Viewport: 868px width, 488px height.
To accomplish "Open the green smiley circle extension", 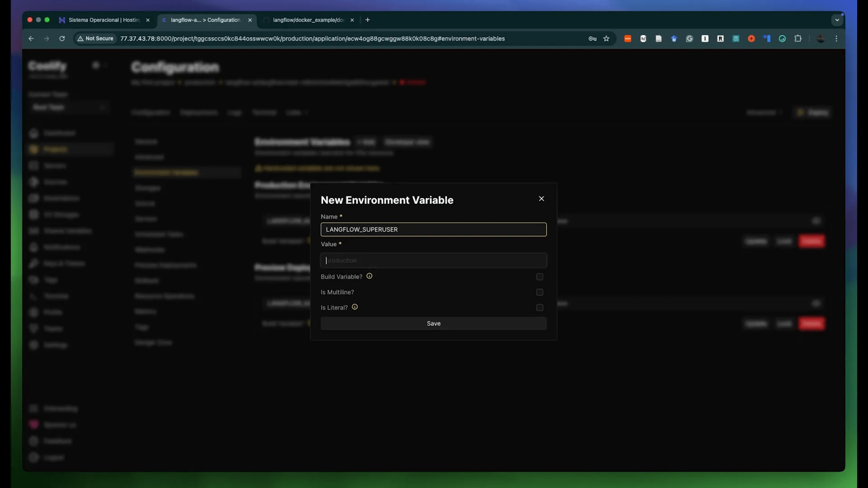I will pos(782,39).
